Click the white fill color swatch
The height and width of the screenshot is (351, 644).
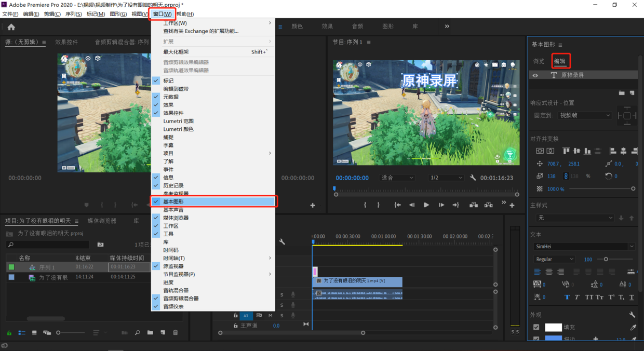point(553,328)
